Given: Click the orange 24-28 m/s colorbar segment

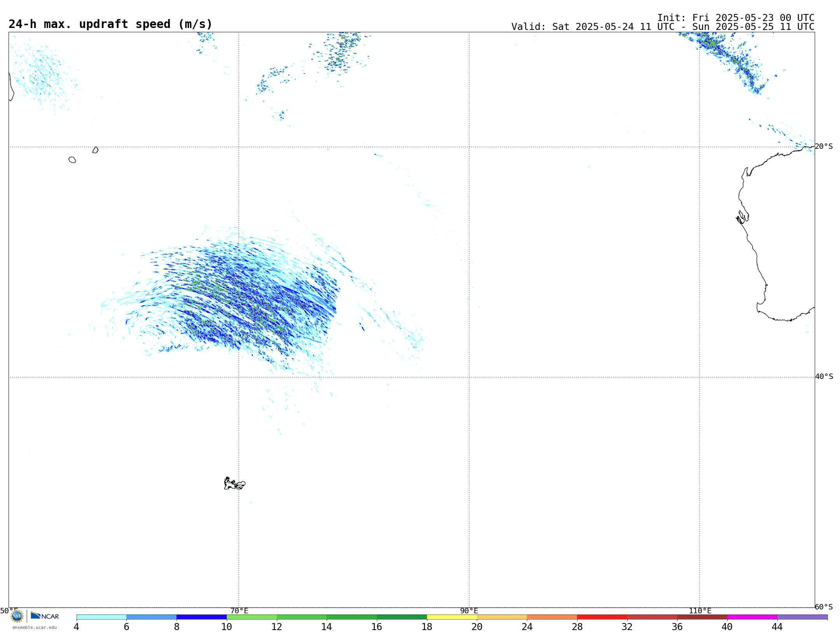Looking at the screenshot, I should click(552, 617).
